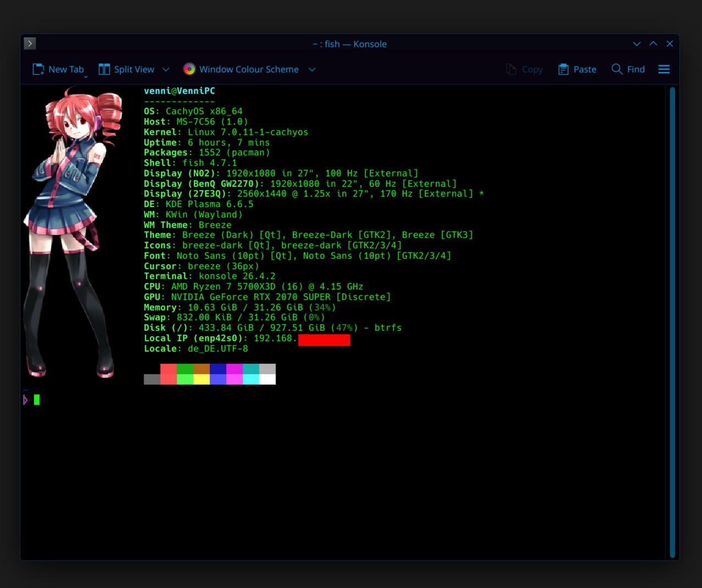Click the 'Shell: fish 4.7.1' line
Image resolution: width=702 pixels, height=588 pixels.
coord(191,163)
